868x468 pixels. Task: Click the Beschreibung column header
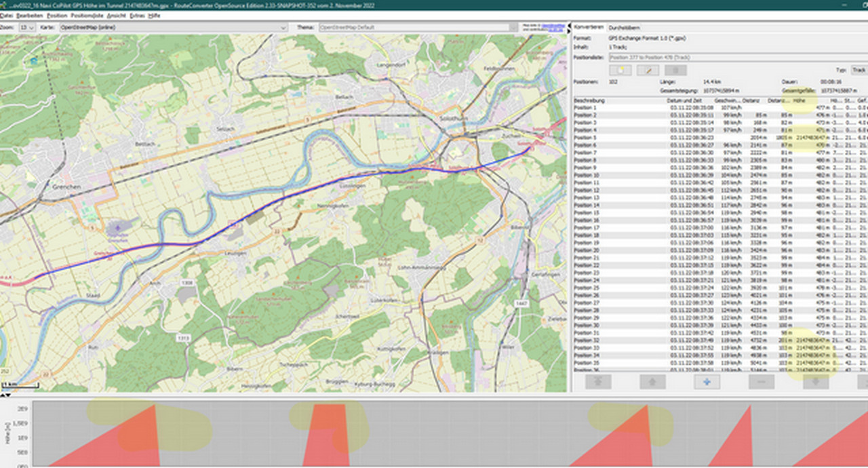(590, 100)
